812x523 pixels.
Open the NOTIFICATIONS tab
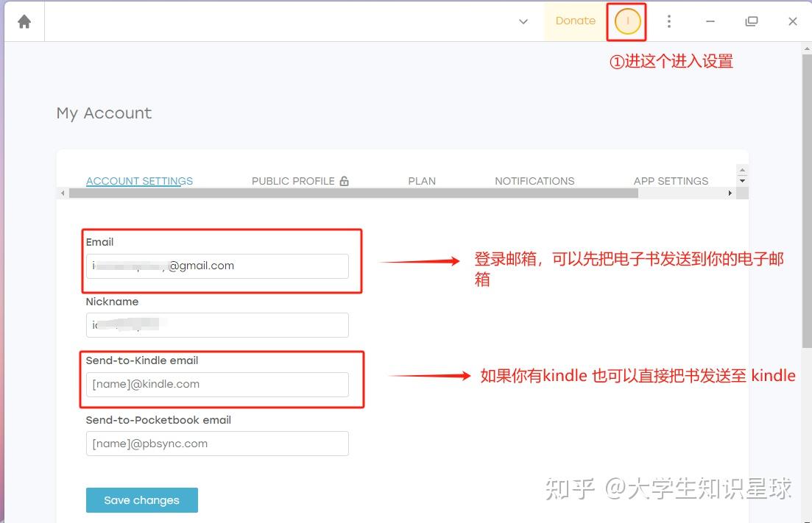(534, 180)
